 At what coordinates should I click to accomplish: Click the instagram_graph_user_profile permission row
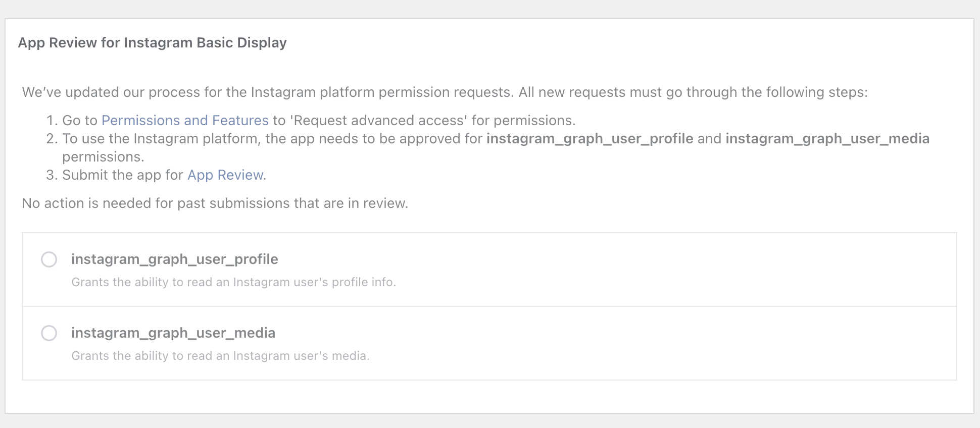(x=490, y=269)
